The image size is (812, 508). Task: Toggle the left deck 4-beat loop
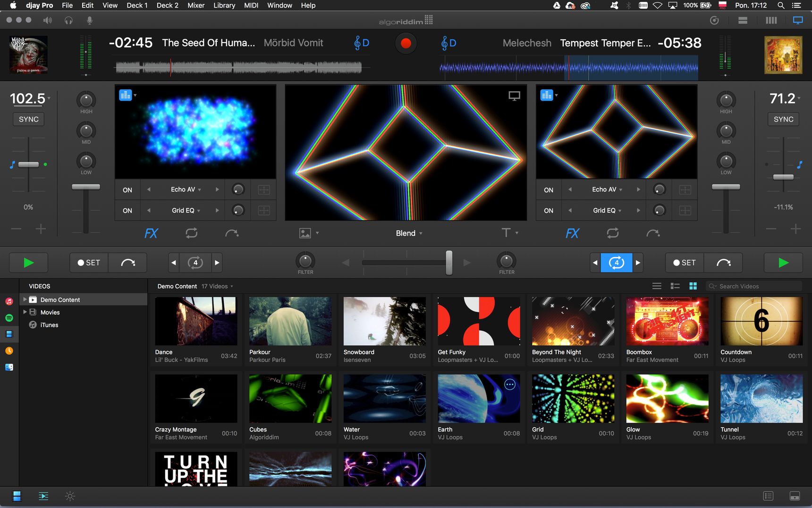tap(195, 263)
